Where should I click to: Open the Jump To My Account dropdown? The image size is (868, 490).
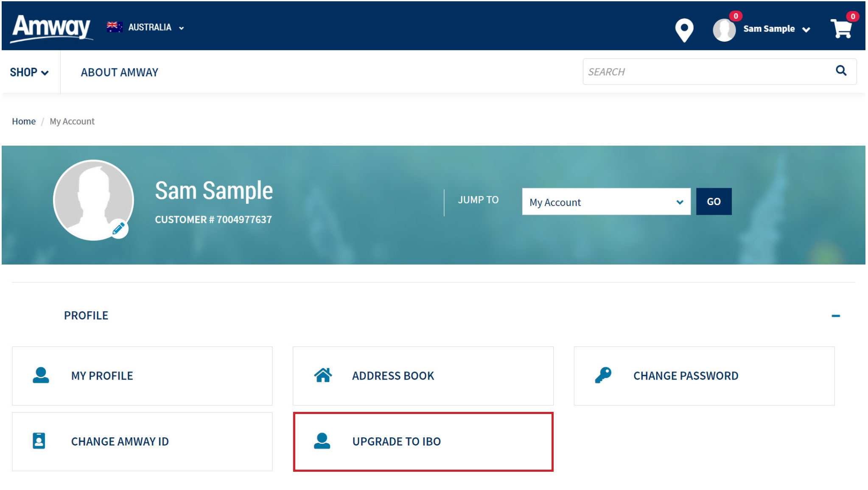click(x=606, y=202)
